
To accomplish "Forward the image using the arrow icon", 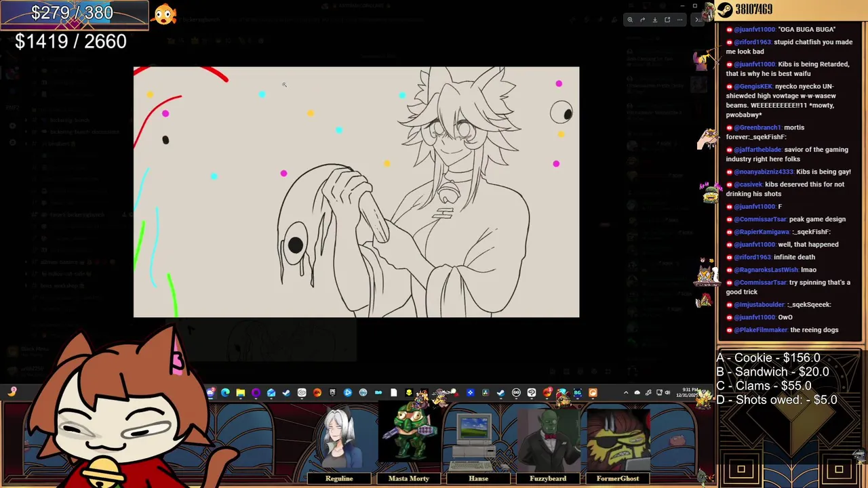I will tap(642, 20).
